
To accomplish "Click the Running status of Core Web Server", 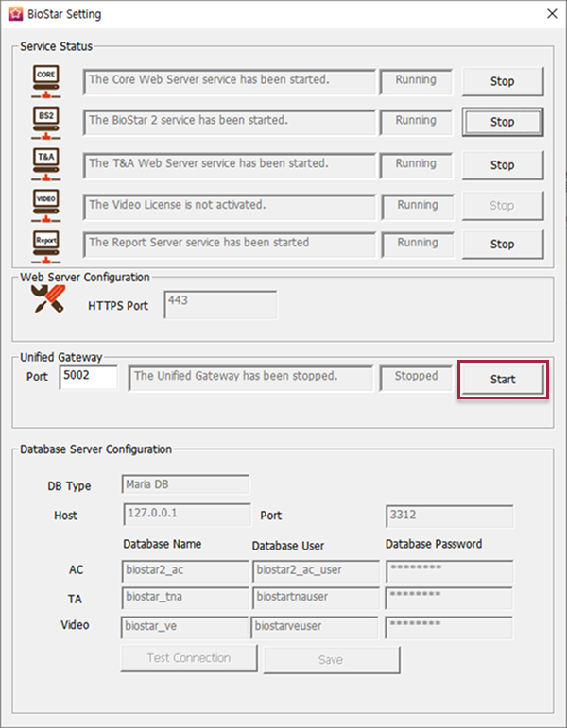I will point(416,82).
